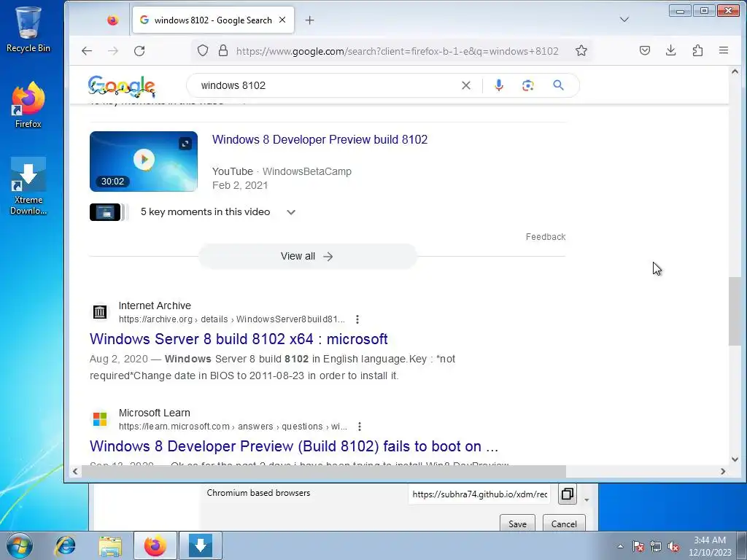Click the Google holiday logo
Screen dimensions: 747x560
(122, 86)
